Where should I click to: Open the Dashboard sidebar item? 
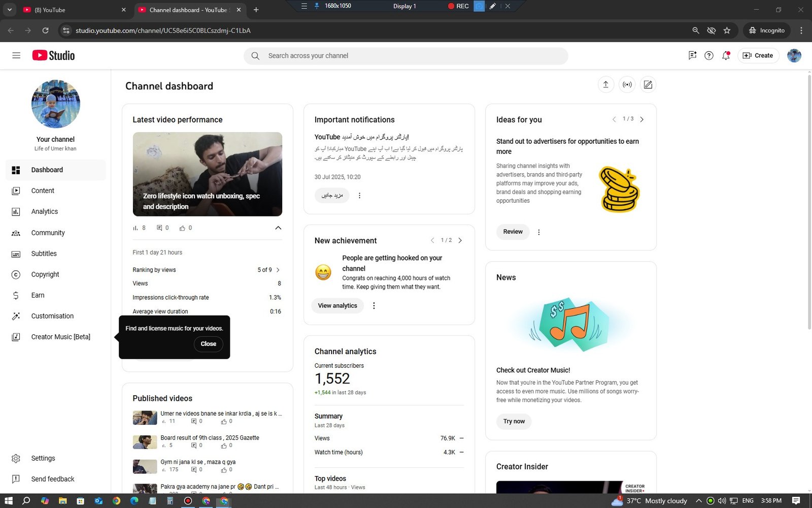56,170
